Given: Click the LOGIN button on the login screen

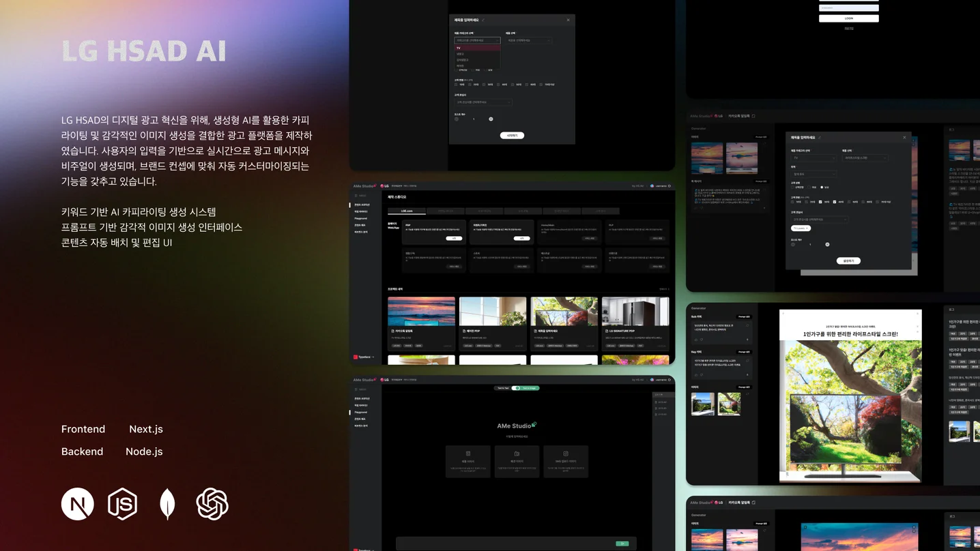Looking at the screenshot, I should click(x=849, y=18).
